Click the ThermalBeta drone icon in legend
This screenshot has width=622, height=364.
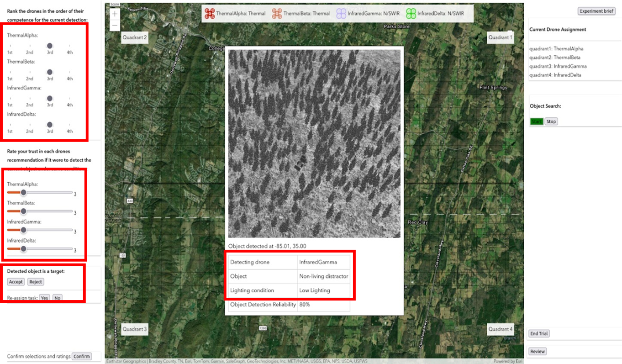click(277, 14)
